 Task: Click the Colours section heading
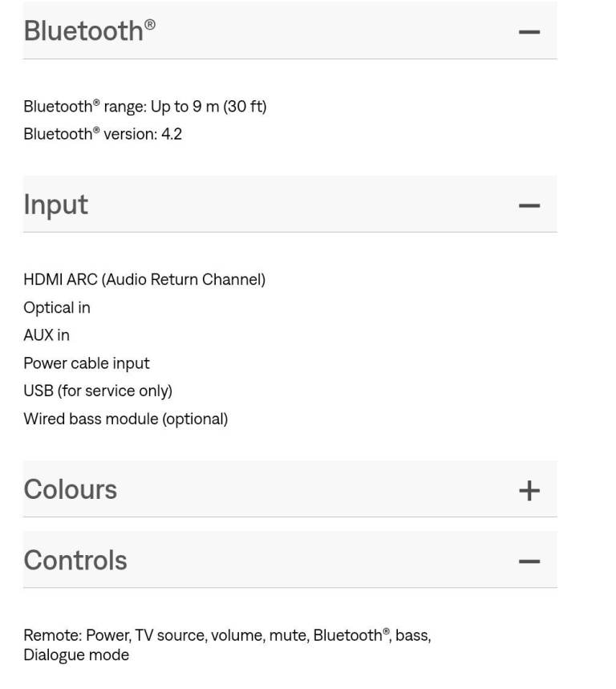click(70, 489)
